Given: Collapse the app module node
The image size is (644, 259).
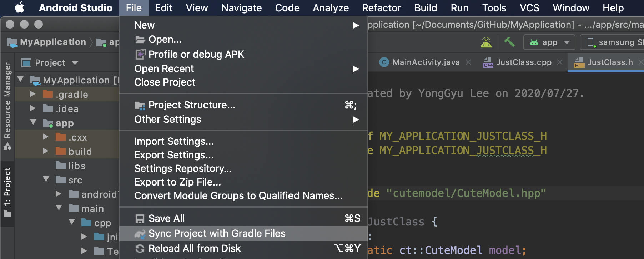Looking at the screenshot, I should 34,122.
